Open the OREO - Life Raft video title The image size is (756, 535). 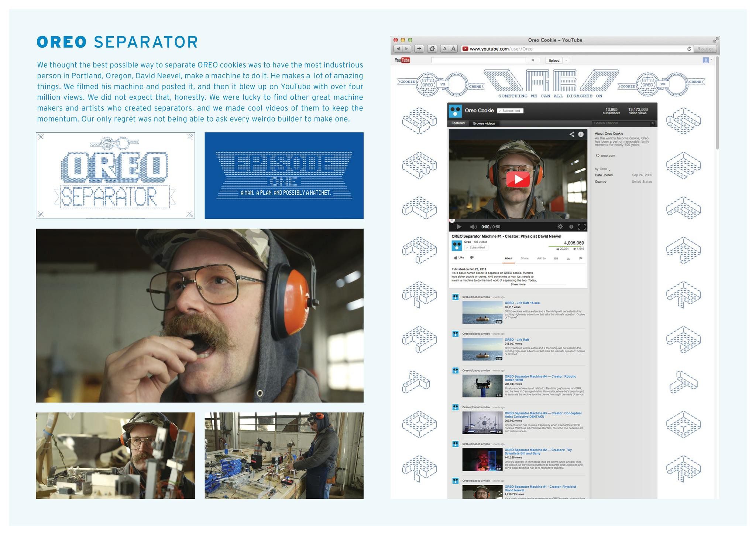pyautogui.click(x=517, y=340)
